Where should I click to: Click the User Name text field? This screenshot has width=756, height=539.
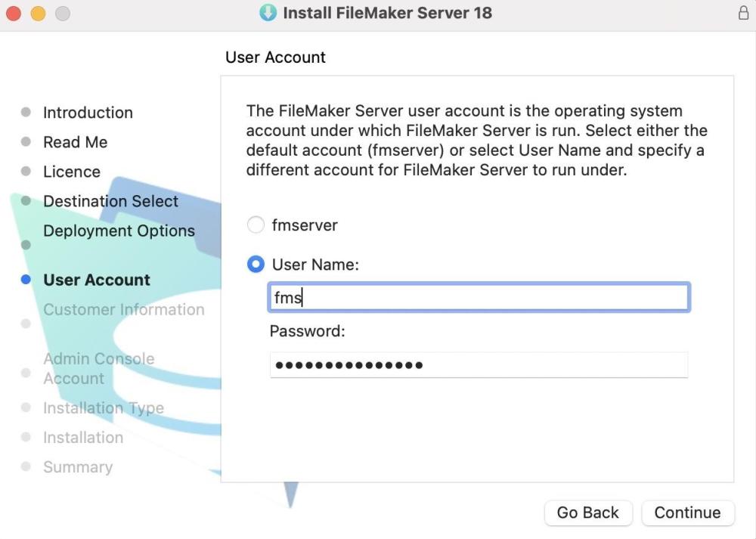479,297
